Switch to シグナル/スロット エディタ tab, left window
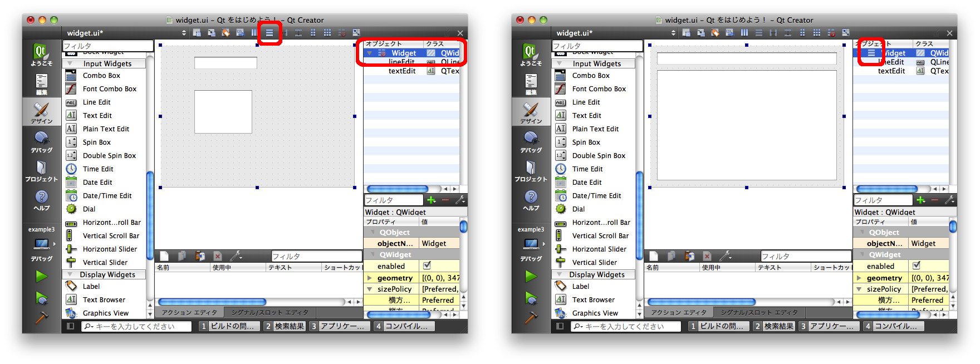 point(269,312)
